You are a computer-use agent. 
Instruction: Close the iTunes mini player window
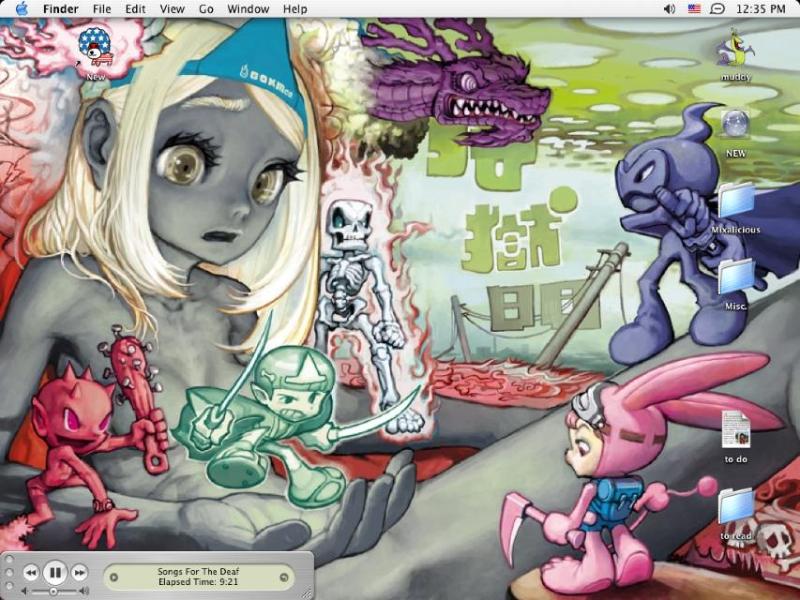pyautogui.click(x=8, y=561)
